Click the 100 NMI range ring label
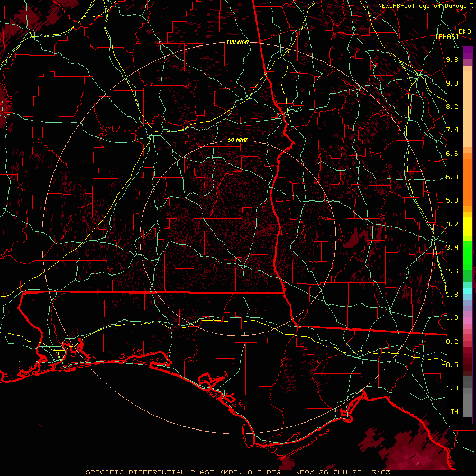This screenshot has width=476, height=476. pyautogui.click(x=237, y=42)
